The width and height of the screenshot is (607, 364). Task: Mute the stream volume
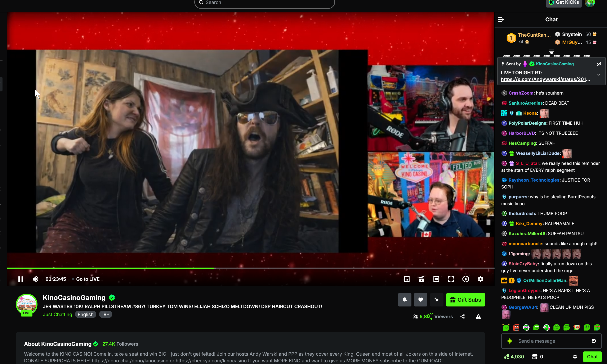pos(35,279)
